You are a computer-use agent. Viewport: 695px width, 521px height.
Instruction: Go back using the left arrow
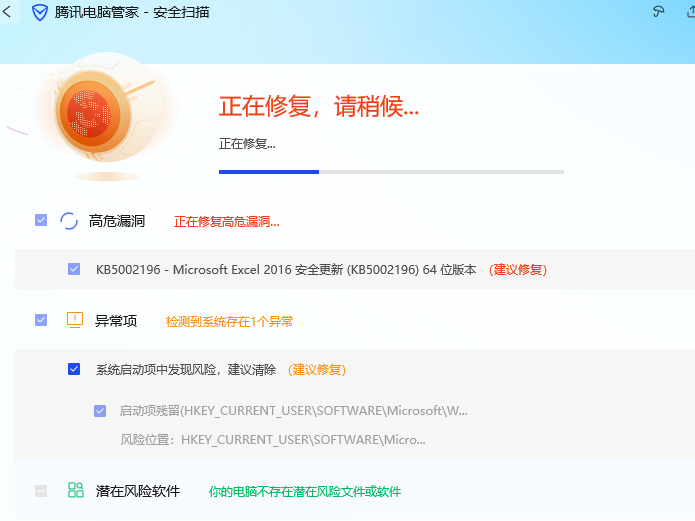(7, 11)
